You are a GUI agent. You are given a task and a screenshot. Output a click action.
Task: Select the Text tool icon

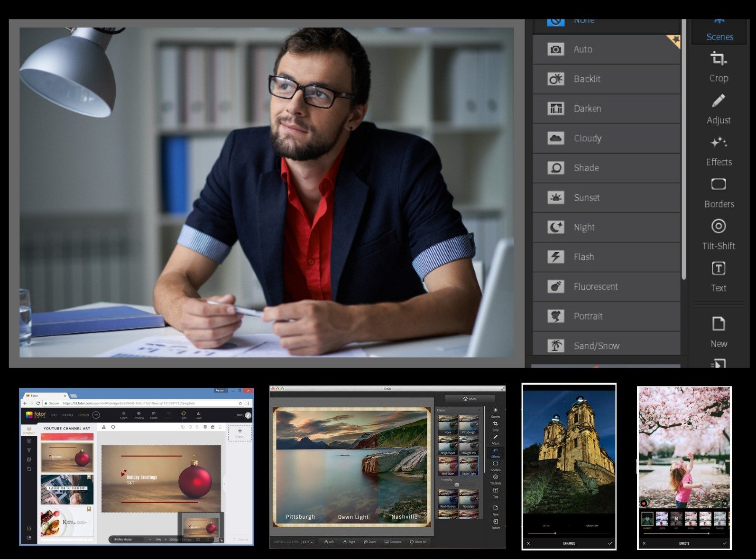tap(719, 269)
